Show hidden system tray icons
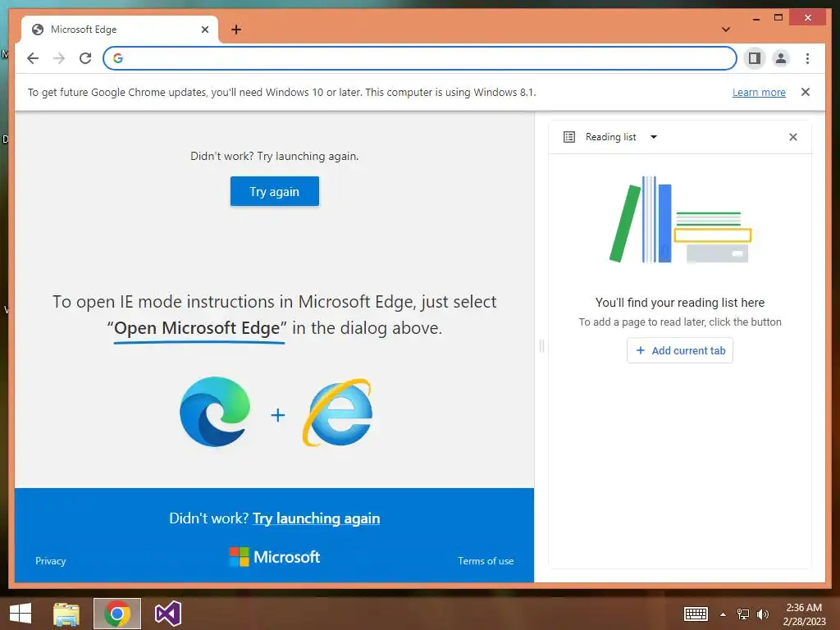 pos(723,614)
